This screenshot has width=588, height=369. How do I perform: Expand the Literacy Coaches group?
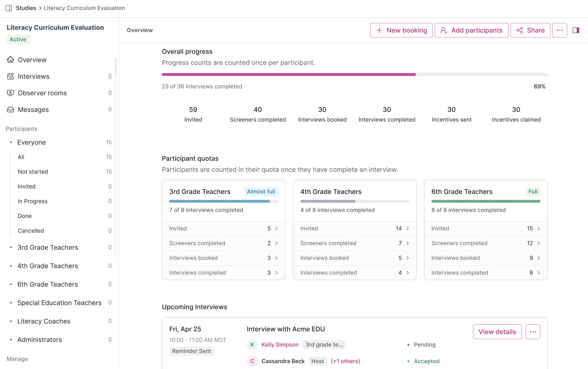coord(11,321)
